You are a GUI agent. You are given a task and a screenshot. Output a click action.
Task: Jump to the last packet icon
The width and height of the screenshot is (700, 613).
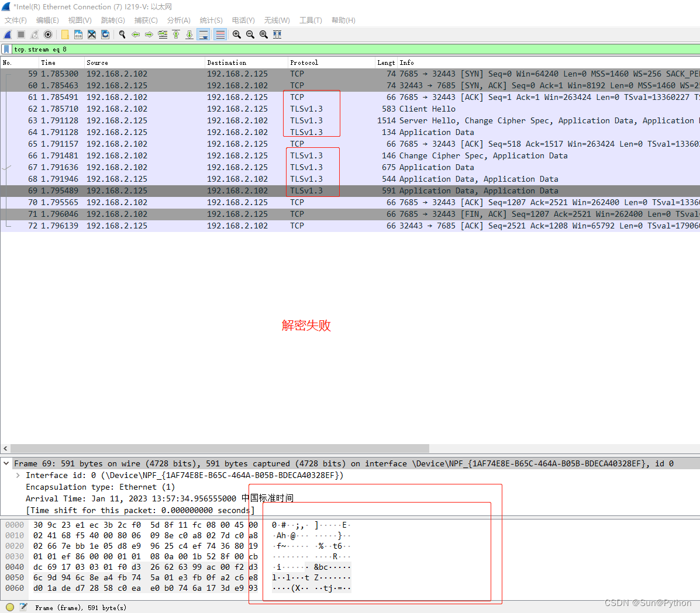click(189, 34)
